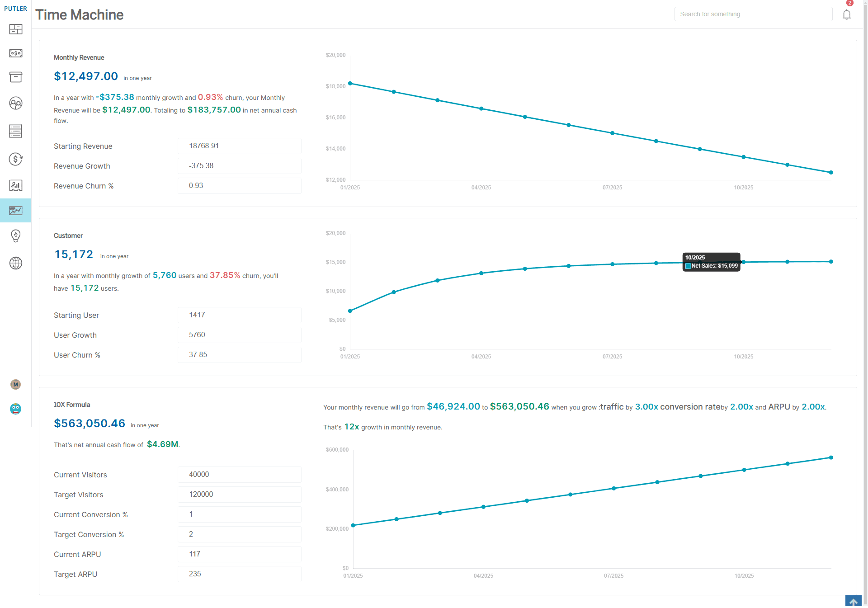Viewport: 868px width, 608px height.
Task: Click the globe icon in sidebar
Action: pyautogui.click(x=16, y=263)
